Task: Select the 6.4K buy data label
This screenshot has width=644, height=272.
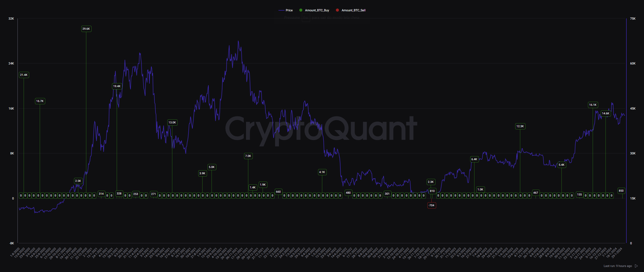Action: tap(474, 159)
